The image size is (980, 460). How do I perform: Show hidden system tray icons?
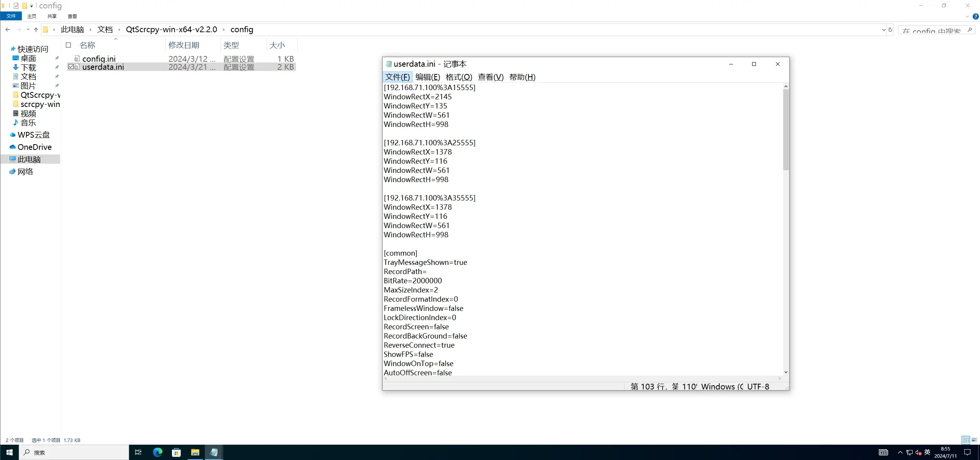[900, 452]
